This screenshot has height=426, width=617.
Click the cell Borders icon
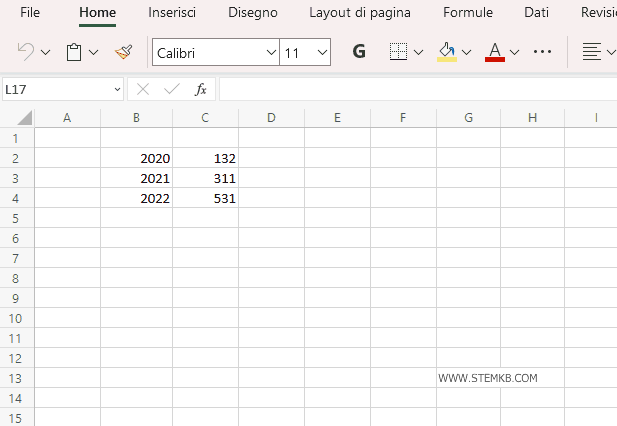click(x=398, y=52)
